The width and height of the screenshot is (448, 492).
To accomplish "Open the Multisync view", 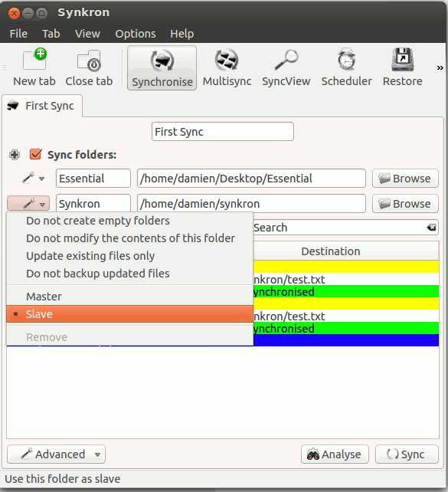I will (227, 67).
